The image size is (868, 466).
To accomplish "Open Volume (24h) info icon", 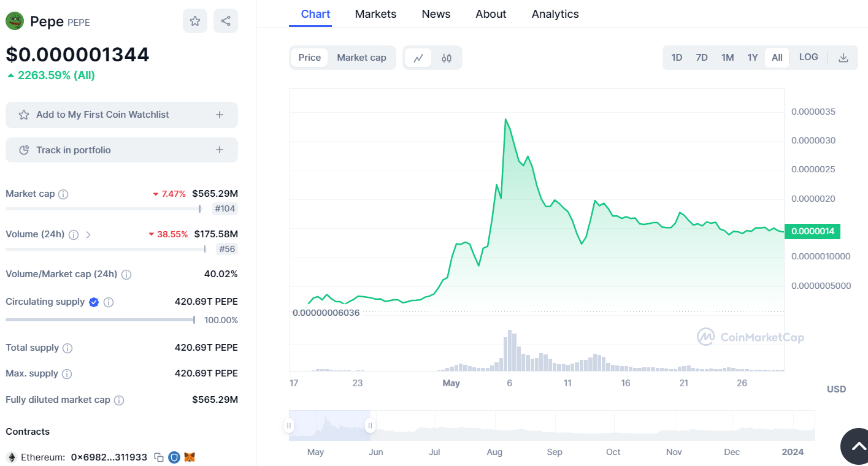I will pyautogui.click(x=74, y=234).
